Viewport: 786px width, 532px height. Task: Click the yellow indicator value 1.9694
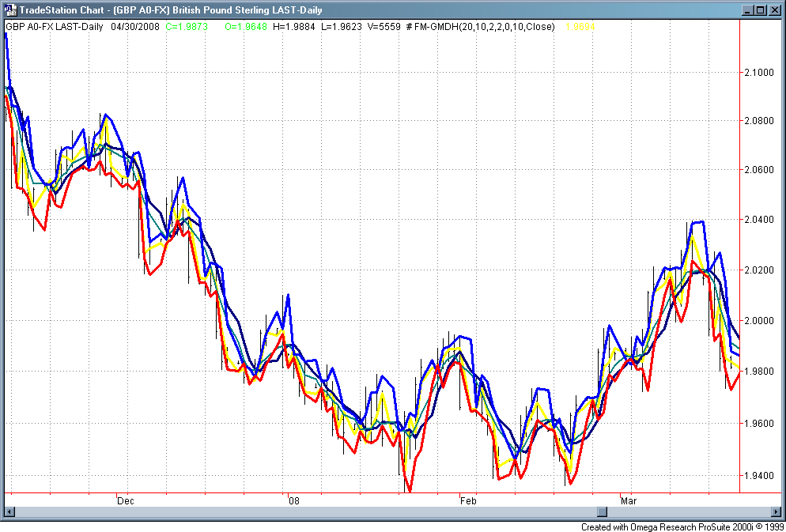point(580,27)
